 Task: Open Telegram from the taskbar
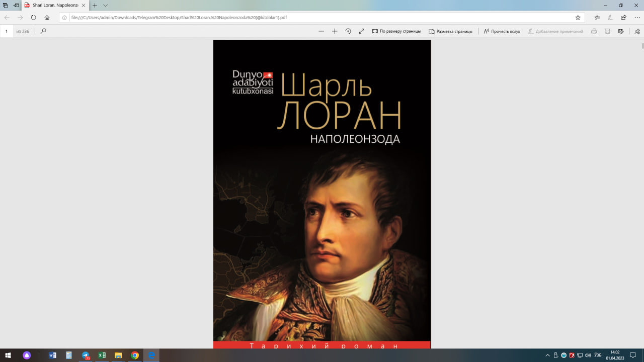[x=86, y=355]
